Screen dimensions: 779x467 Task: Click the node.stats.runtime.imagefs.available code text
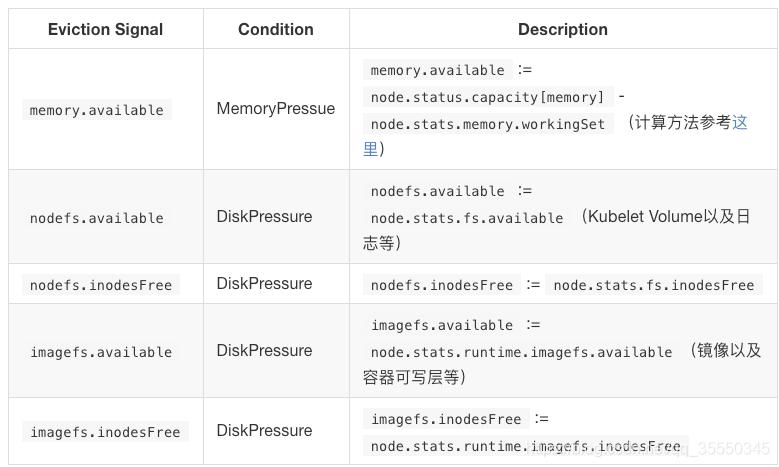[521, 352]
